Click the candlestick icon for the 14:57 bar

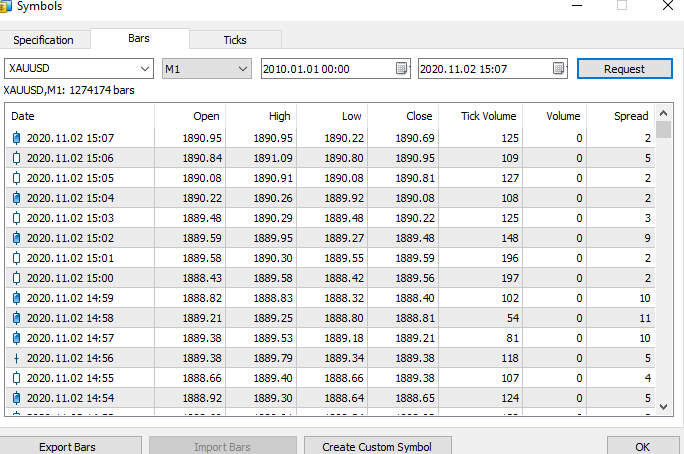tap(16, 338)
